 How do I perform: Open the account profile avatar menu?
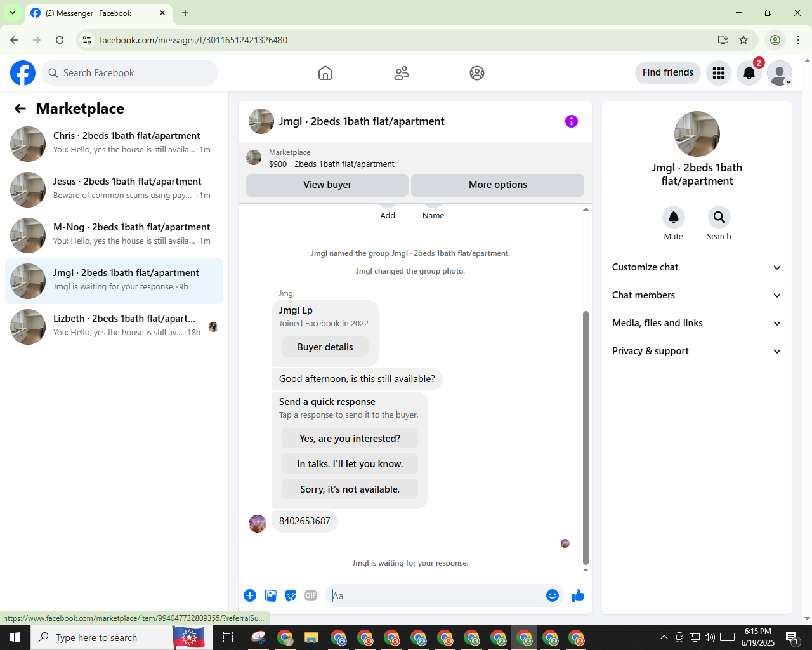(780, 73)
